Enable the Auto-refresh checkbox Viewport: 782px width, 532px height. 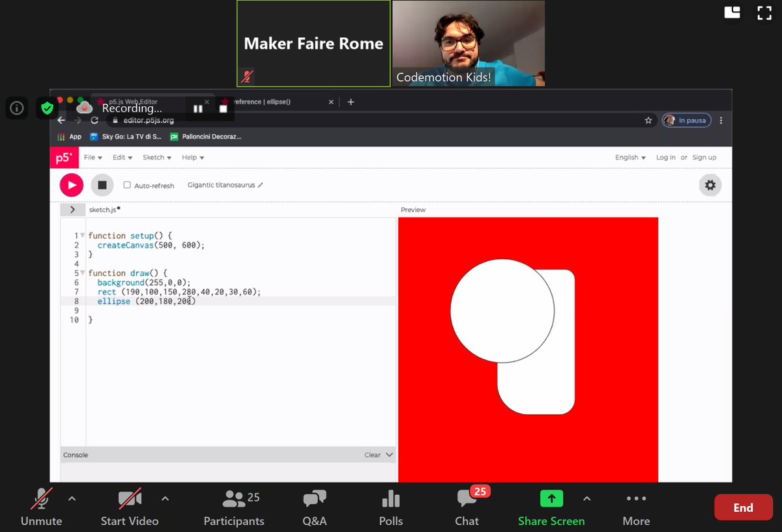127,185
